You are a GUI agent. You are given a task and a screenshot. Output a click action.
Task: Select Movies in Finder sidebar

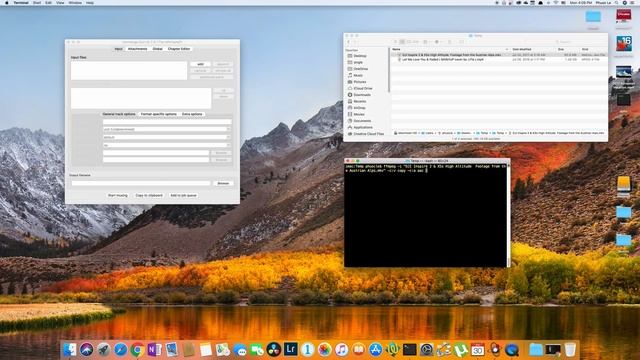point(359,114)
